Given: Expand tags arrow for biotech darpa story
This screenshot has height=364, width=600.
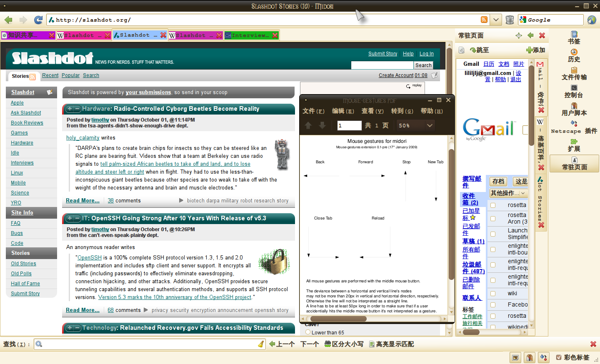Looking at the screenshot, I should pos(181,200).
